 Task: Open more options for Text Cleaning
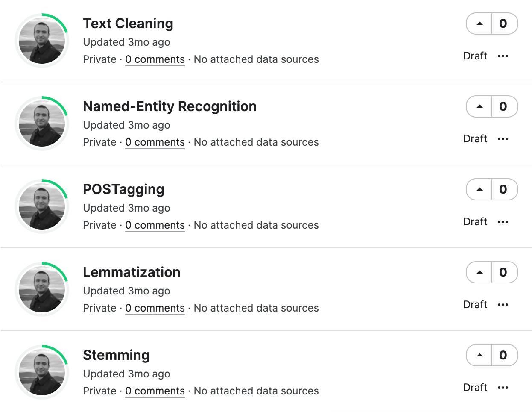click(x=503, y=56)
